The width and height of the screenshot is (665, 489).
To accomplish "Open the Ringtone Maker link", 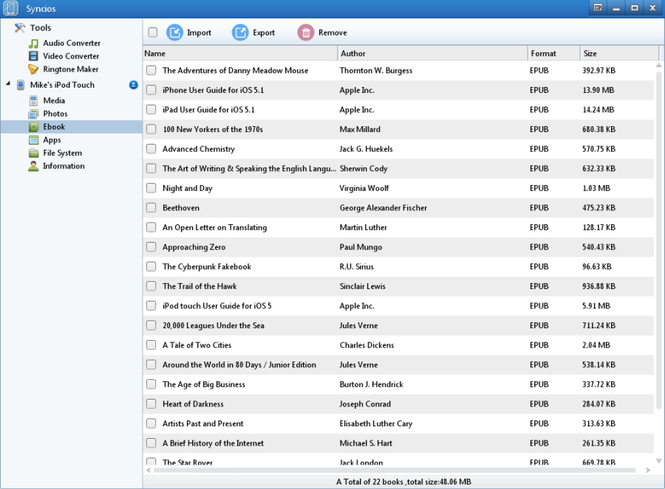I will click(70, 69).
